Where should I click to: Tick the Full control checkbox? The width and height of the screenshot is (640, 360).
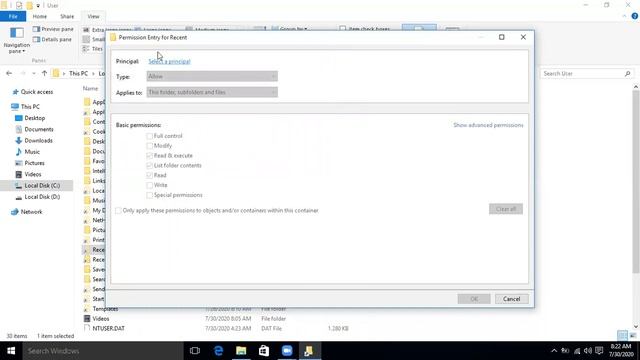[149, 136]
